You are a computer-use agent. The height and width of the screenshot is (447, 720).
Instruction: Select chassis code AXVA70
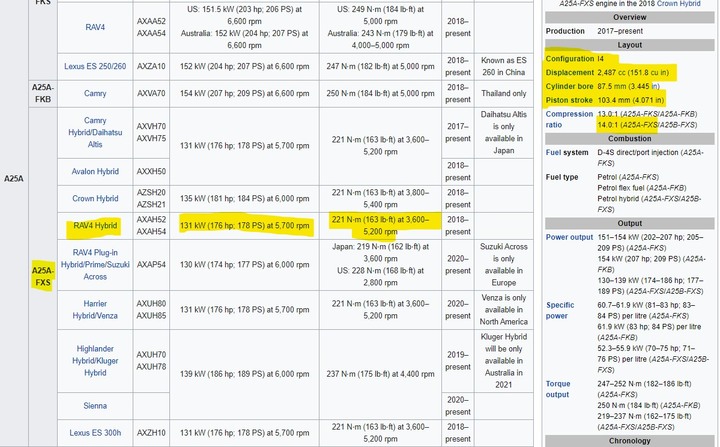tap(151, 93)
